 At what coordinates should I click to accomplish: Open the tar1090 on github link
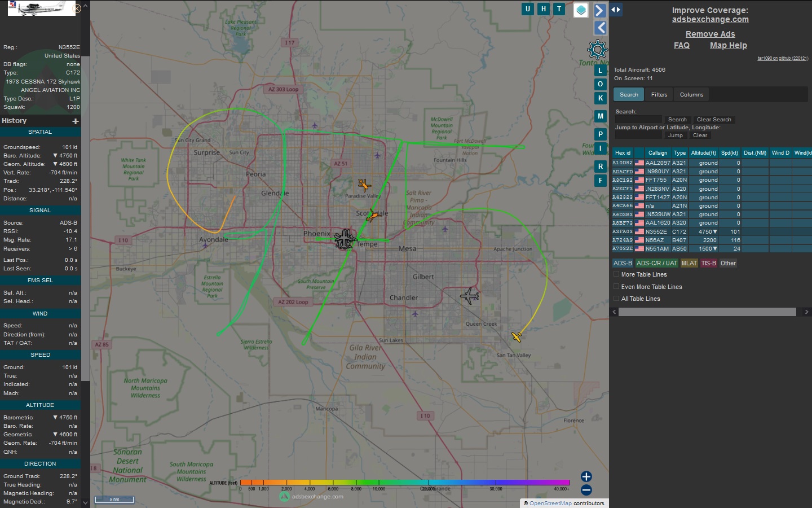(x=782, y=58)
